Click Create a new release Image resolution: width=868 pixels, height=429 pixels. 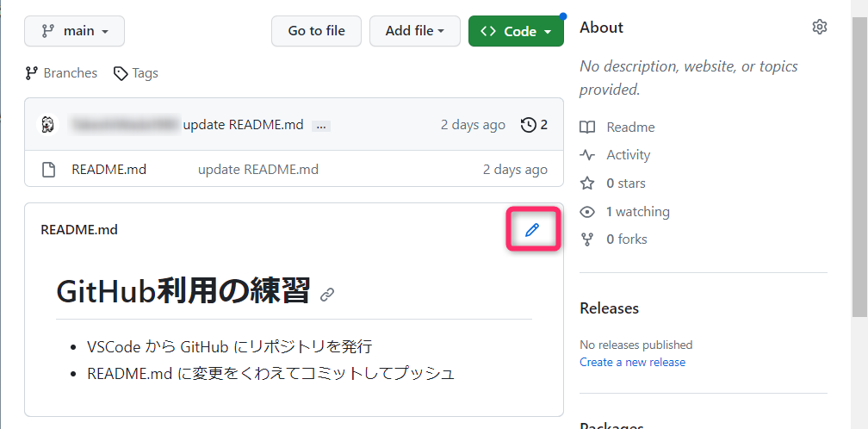pos(632,362)
